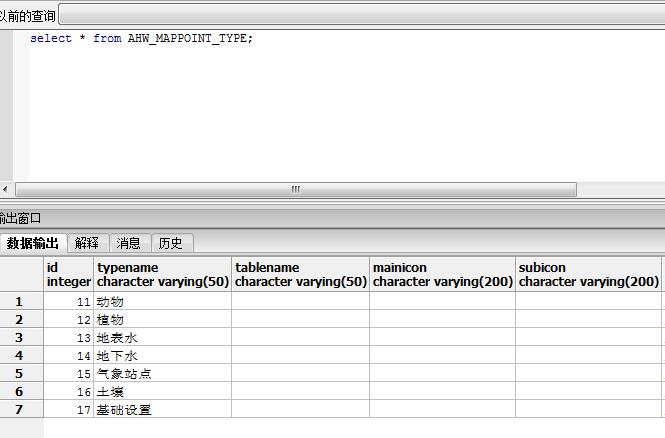Open the previous queries dropdown box

click(x=362, y=15)
